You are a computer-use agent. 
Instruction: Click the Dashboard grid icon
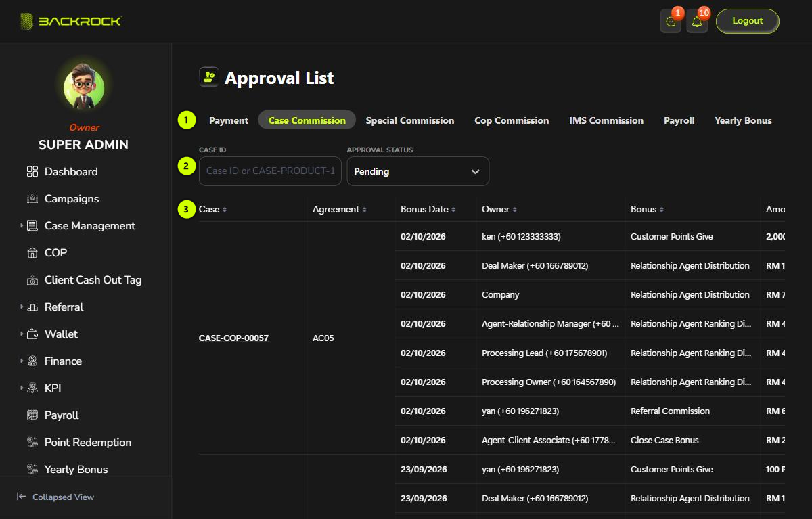pos(32,172)
